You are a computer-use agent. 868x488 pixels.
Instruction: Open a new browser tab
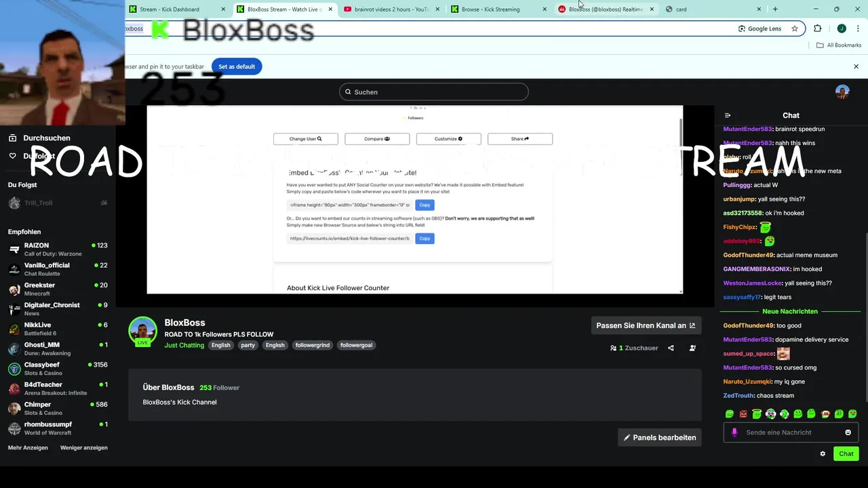click(x=775, y=9)
